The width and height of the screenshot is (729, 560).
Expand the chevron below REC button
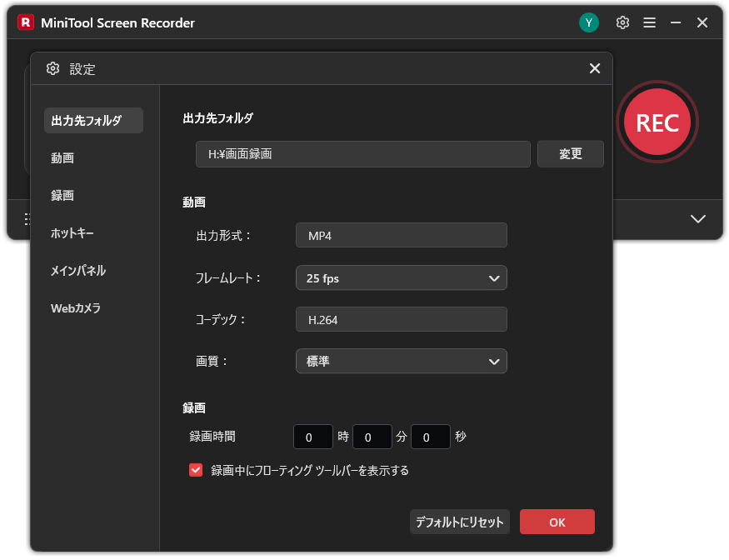[698, 218]
